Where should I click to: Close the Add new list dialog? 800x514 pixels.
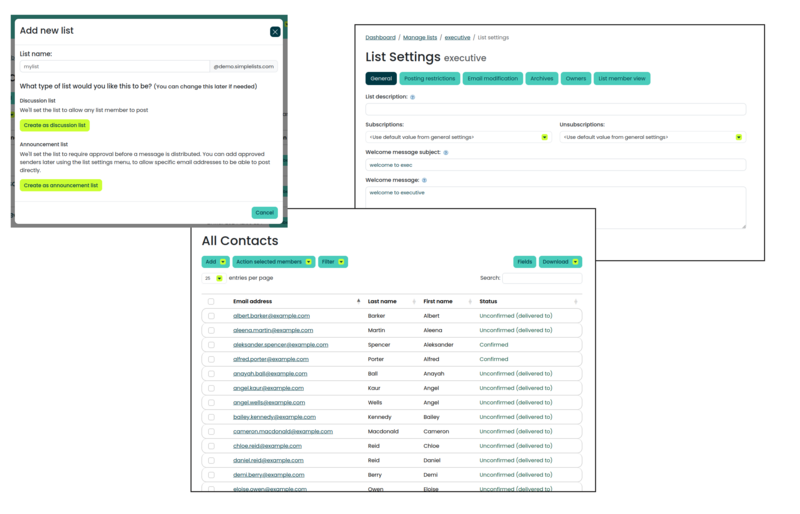pos(275,32)
